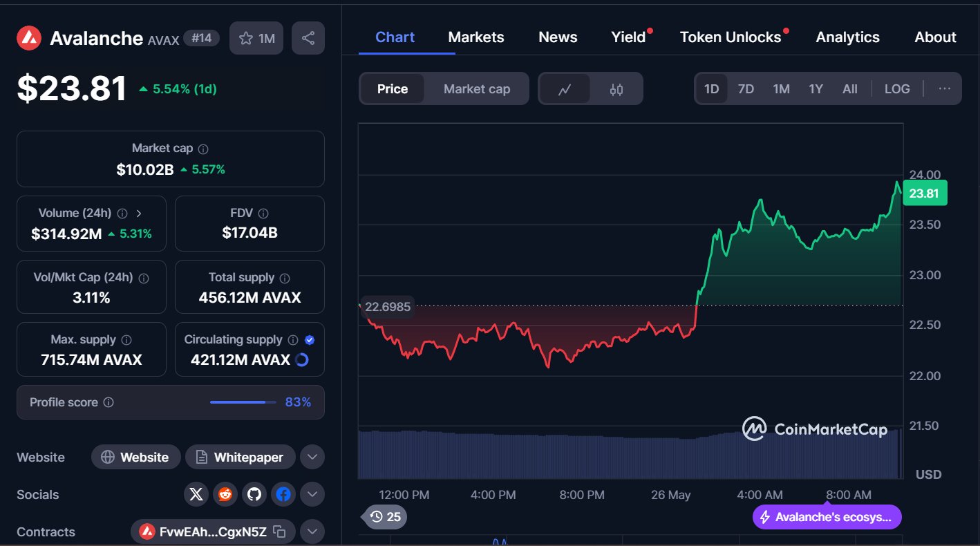The width and height of the screenshot is (980, 546).
Task: Click the 5.54% (1d) change value
Action: click(x=185, y=89)
